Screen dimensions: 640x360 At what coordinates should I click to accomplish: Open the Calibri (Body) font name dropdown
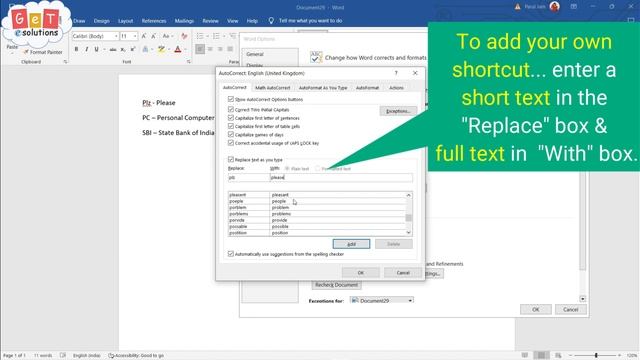[116, 36]
